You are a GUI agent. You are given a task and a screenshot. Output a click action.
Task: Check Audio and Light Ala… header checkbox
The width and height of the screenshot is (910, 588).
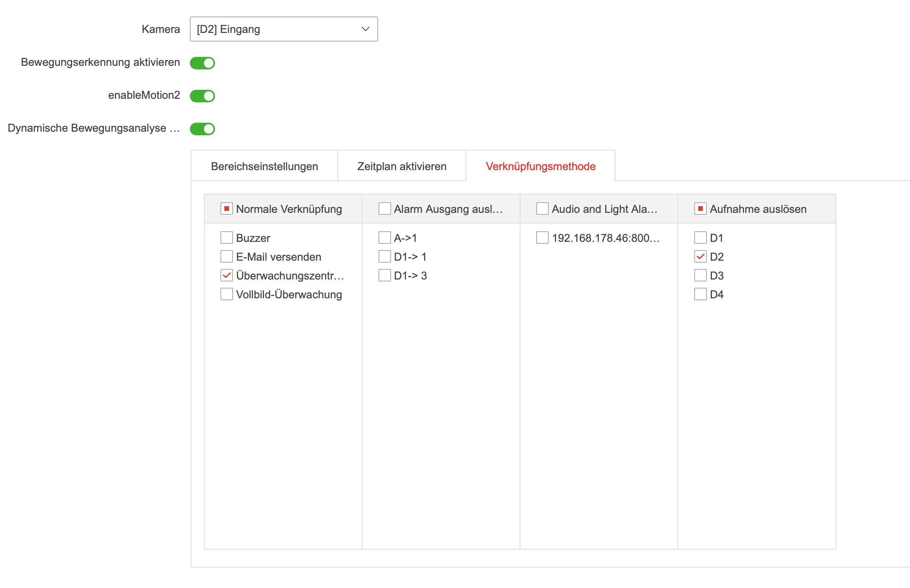(542, 209)
